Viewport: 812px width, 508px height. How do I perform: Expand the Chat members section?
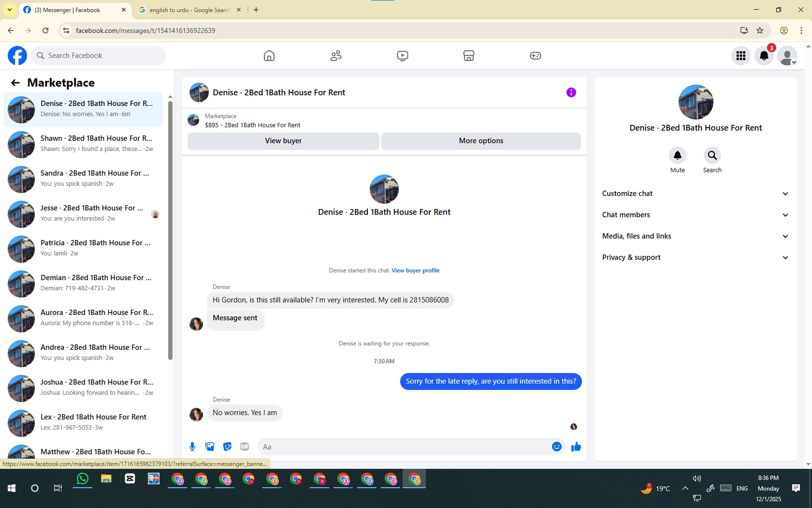(696, 215)
